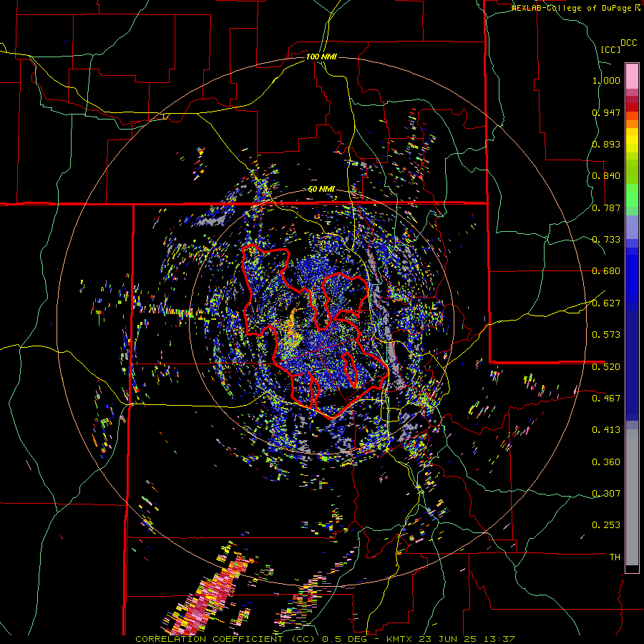The width and height of the screenshot is (644, 644).
Task: Pick the bright green color bar segment
Action: pos(632,195)
